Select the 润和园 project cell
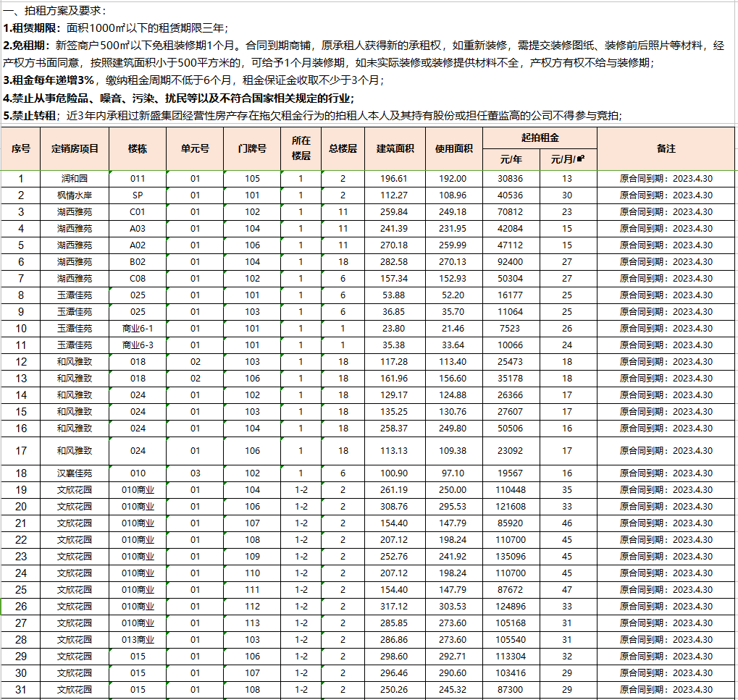The height and width of the screenshot is (700, 738). [x=75, y=178]
